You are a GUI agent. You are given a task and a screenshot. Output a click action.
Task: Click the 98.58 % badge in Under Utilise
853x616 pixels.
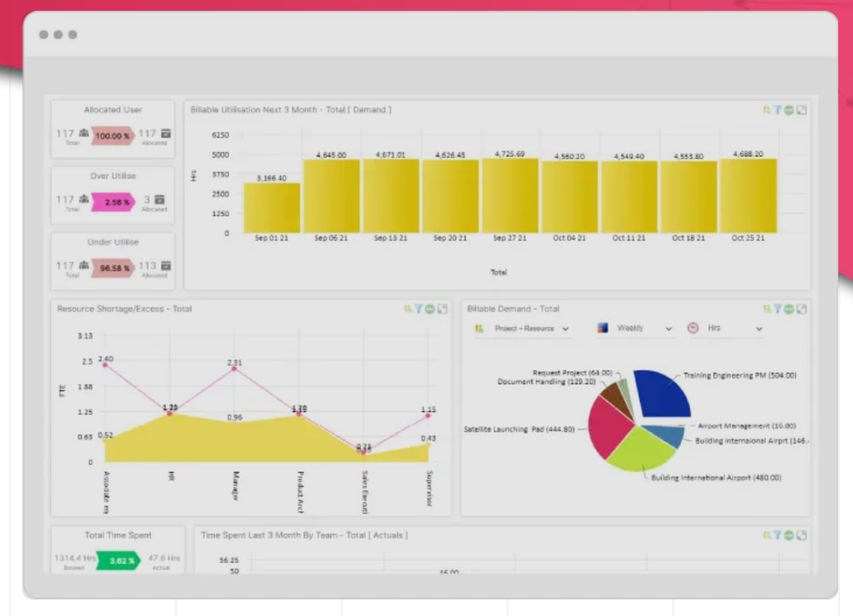(x=113, y=268)
